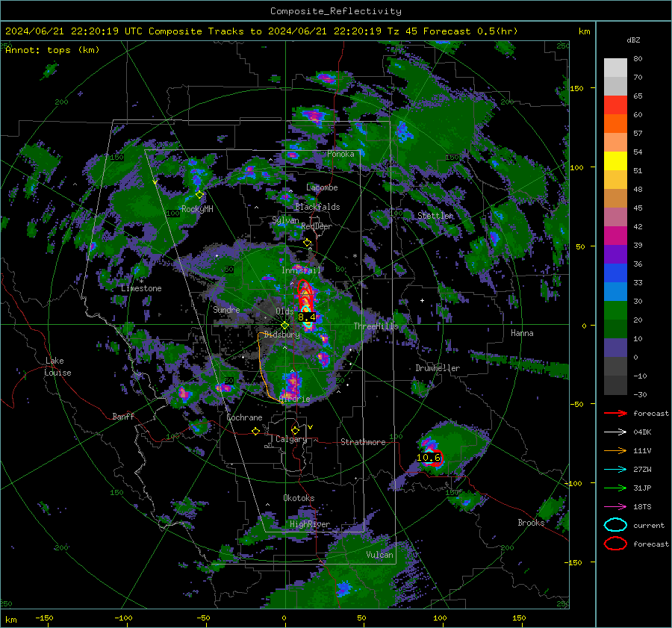Click the Banff city label
Screen dimensions: 672x628
tap(123, 416)
